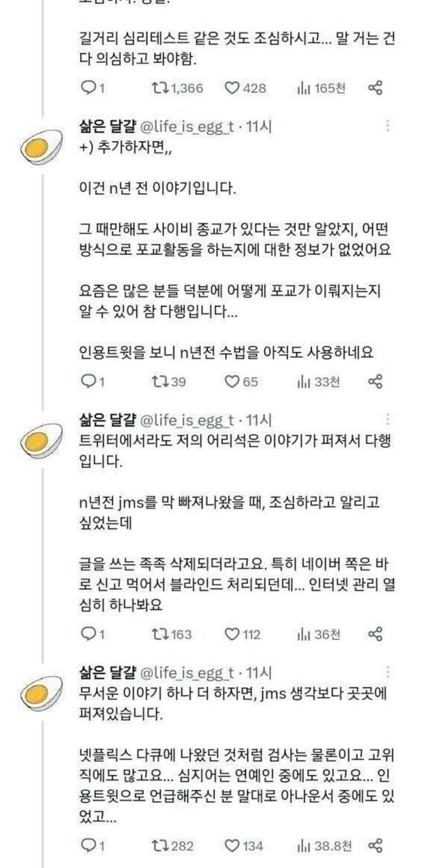Screen dimensions: 434x868
Task: Open more options for '트위터에서라도' tweet
Action: pyautogui.click(x=387, y=418)
